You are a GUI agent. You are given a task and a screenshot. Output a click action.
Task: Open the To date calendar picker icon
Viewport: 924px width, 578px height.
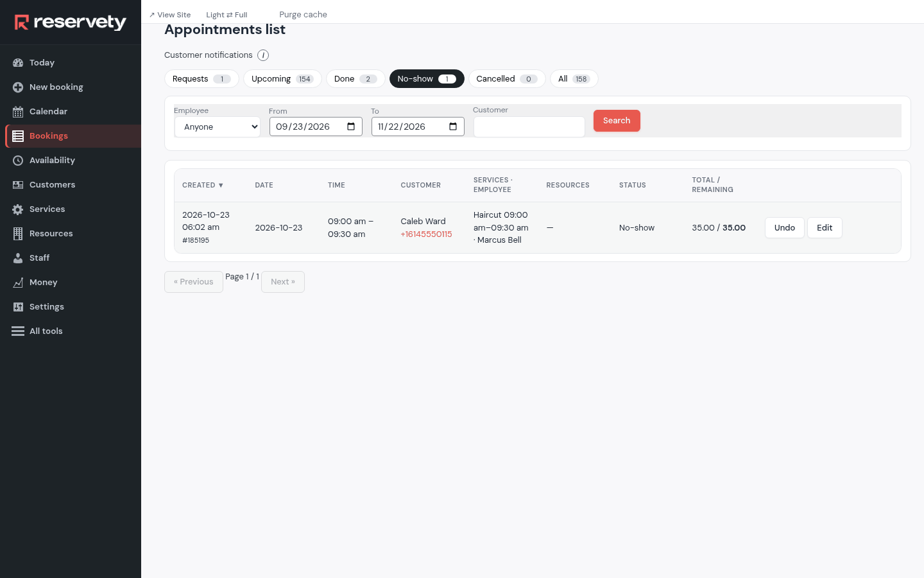(453, 127)
